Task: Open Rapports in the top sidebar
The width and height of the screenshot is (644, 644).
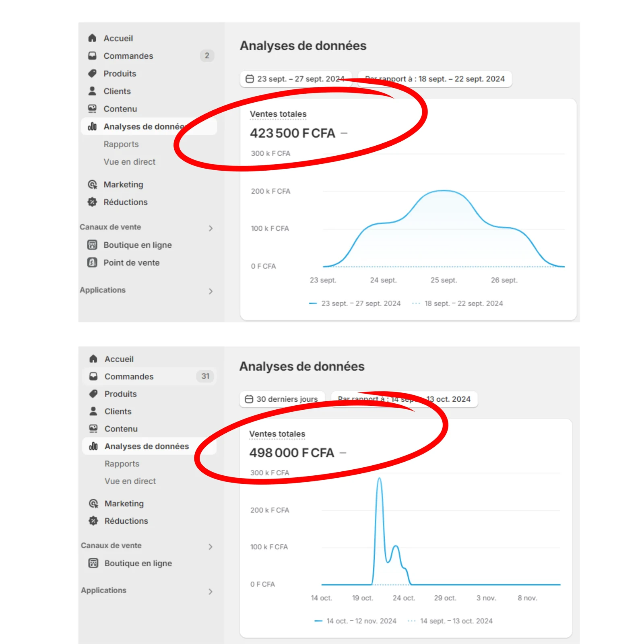Action: point(121,144)
